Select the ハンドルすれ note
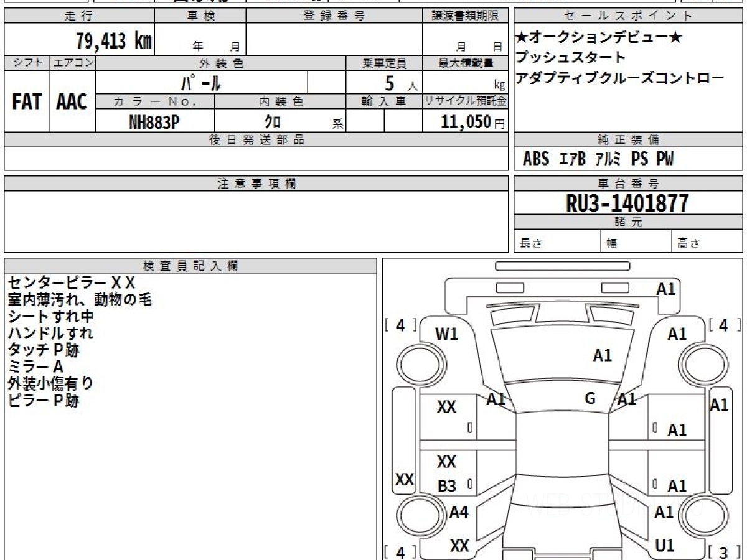The width and height of the screenshot is (747, 560). point(50,334)
